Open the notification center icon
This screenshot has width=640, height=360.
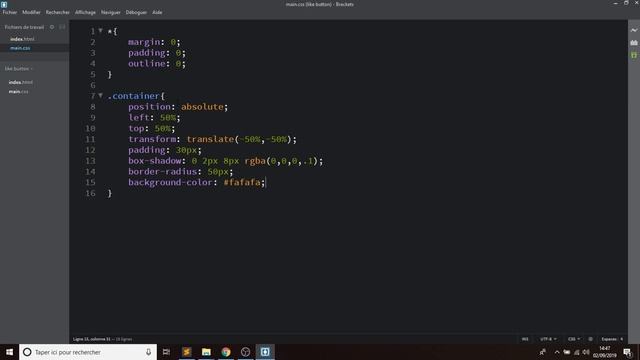(x=628, y=352)
